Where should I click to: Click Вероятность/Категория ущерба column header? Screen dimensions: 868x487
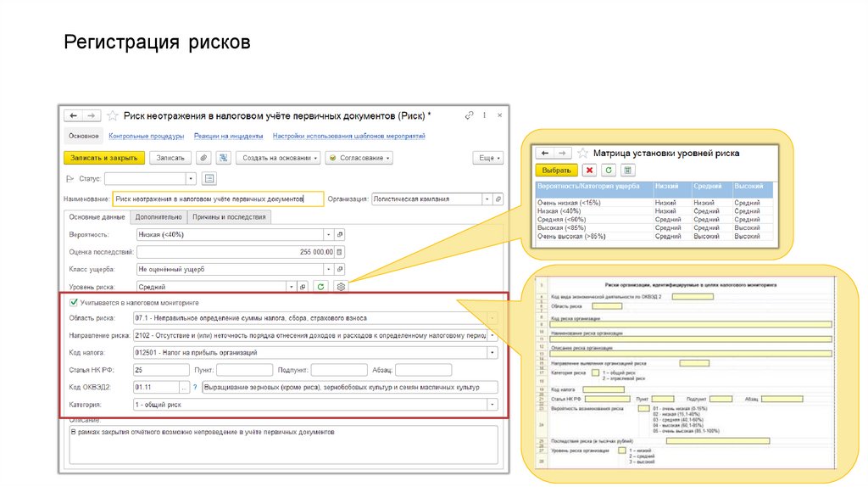coord(594,189)
